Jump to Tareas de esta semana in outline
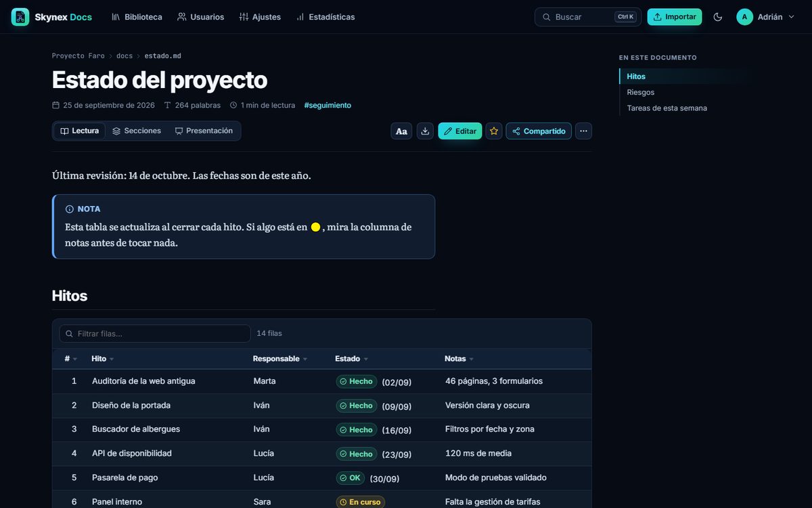The image size is (812, 508). 667,108
